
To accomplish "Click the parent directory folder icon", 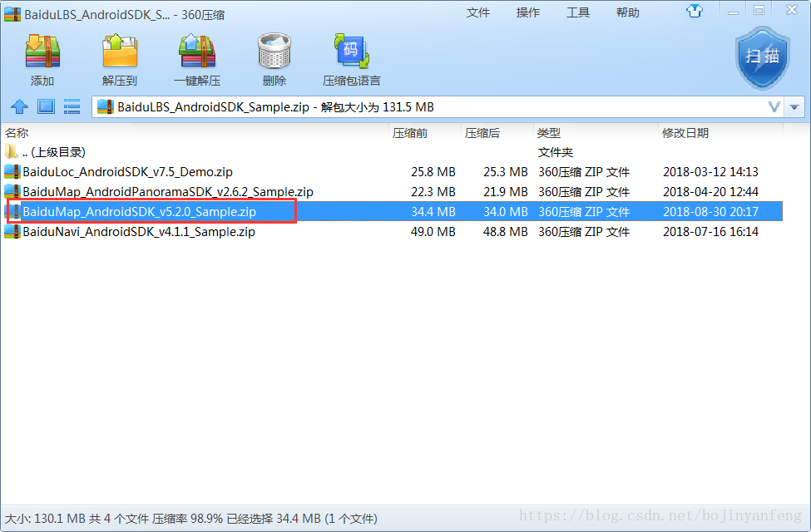I will [12, 152].
